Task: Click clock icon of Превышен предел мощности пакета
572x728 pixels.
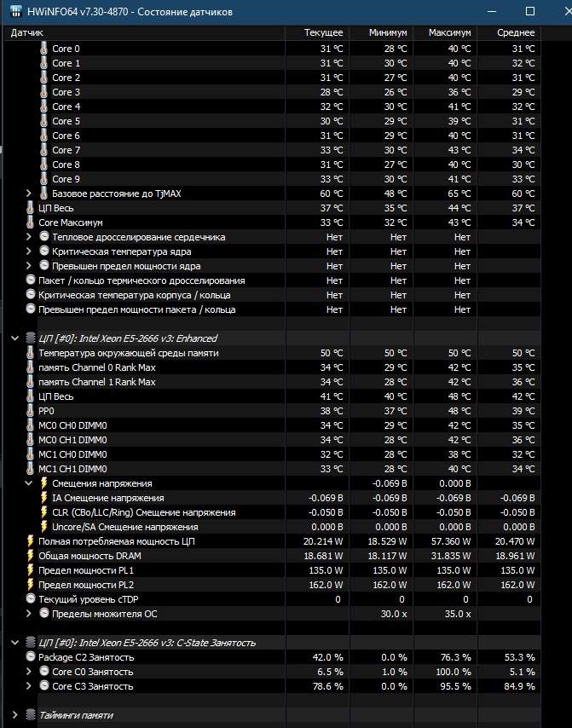Action: click(x=31, y=309)
